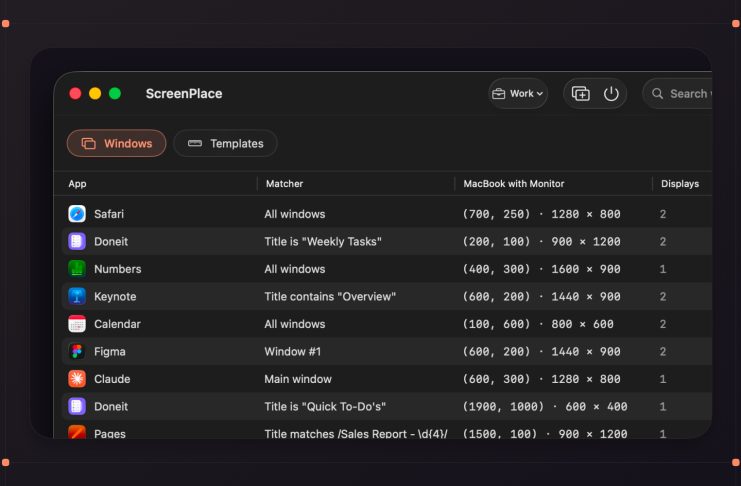This screenshot has height=486, width=741.
Task: Click the Keynote app icon
Action: pyautogui.click(x=77, y=296)
